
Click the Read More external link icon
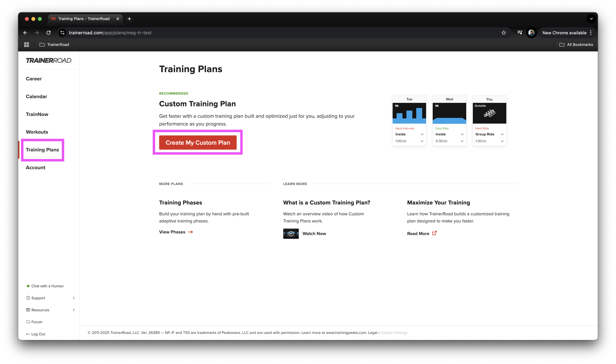[434, 233]
